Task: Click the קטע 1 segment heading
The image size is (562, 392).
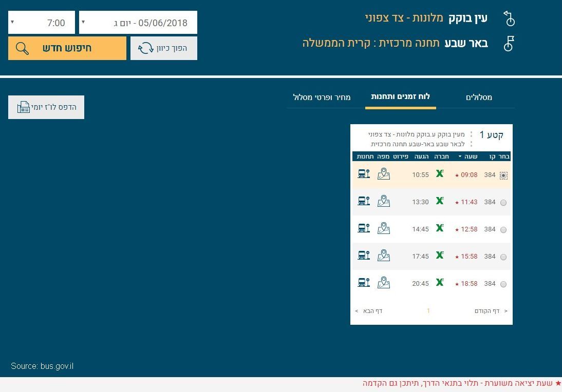Action: (492, 135)
